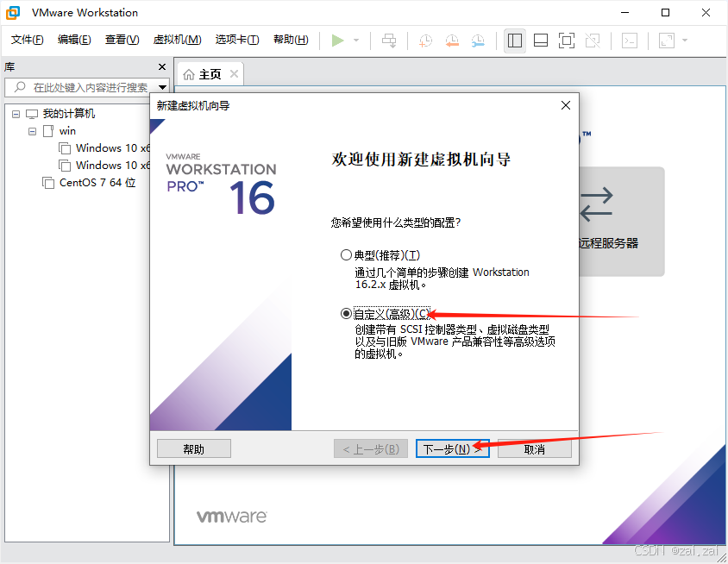The height and width of the screenshot is (564, 728).
Task: Click the 帮助 button in wizard
Action: pos(193,449)
